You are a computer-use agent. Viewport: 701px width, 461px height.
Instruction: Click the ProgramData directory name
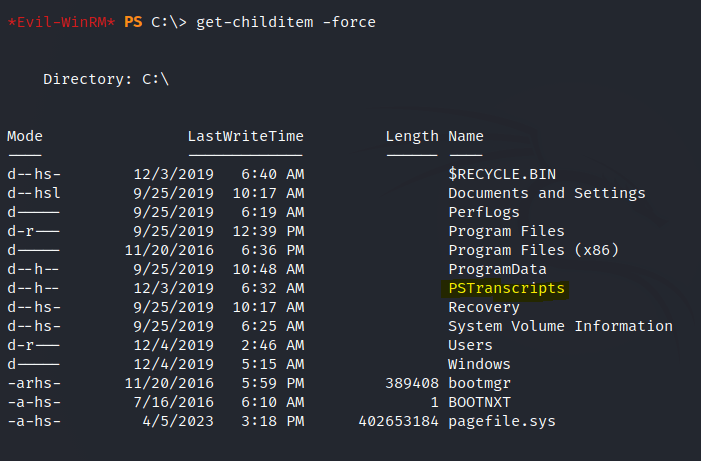(x=497, y=269)
